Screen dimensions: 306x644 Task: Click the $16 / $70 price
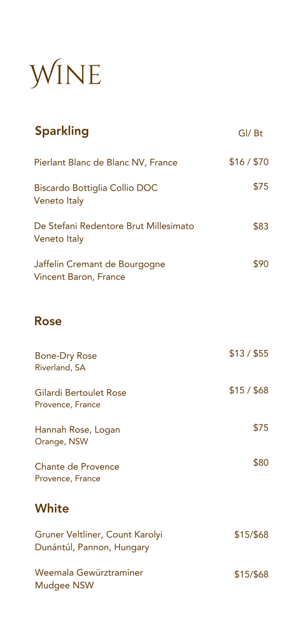click(x=249, y=162)
